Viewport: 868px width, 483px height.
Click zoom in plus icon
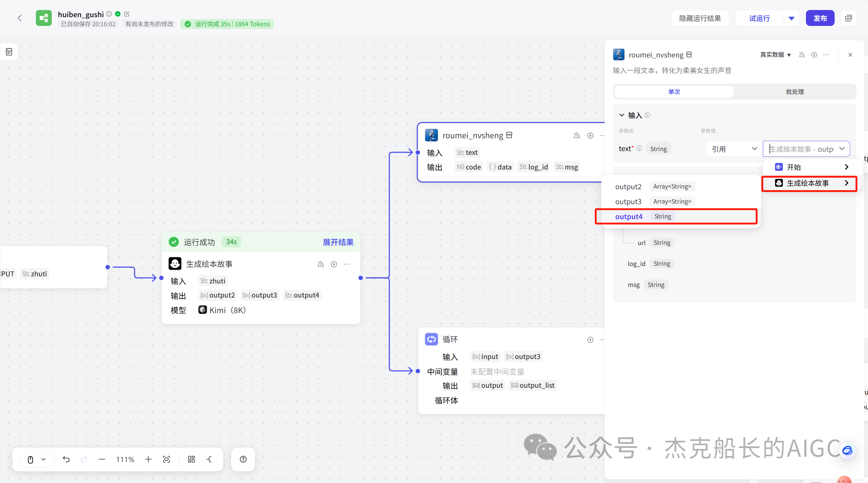coord(148,459)
